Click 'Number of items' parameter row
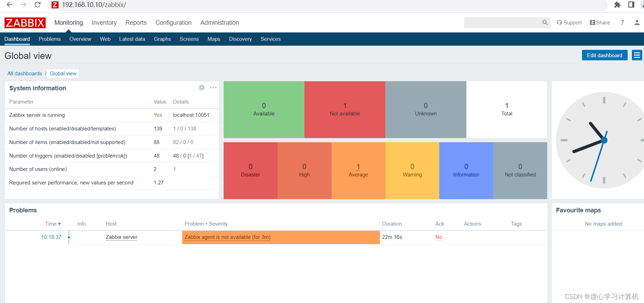644x303 pixels. pos(112,142)
